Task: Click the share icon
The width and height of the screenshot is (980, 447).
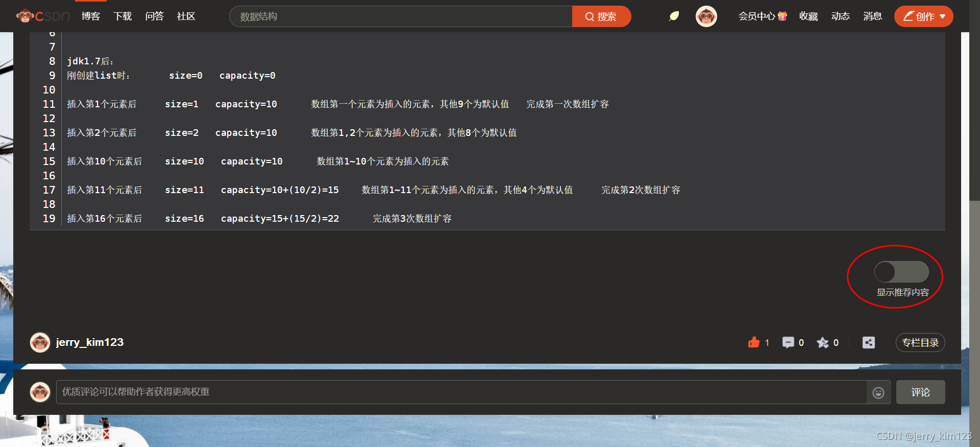Action: [x=869, y=342]
